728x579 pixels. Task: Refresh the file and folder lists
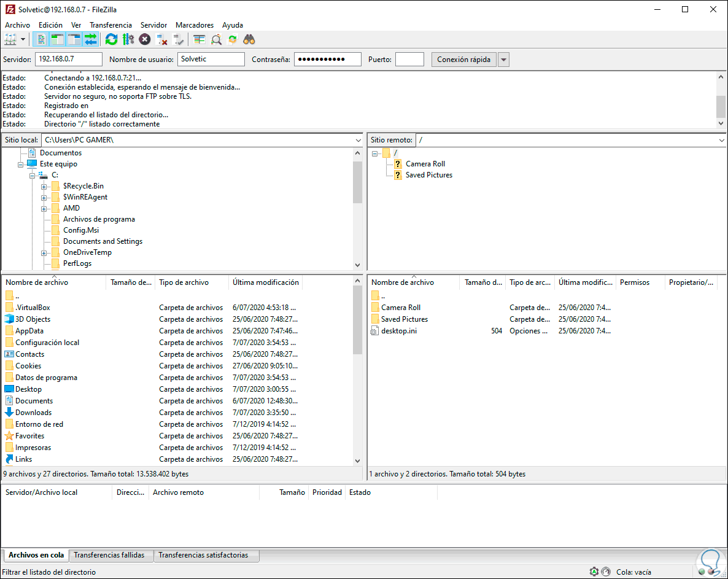112,39
